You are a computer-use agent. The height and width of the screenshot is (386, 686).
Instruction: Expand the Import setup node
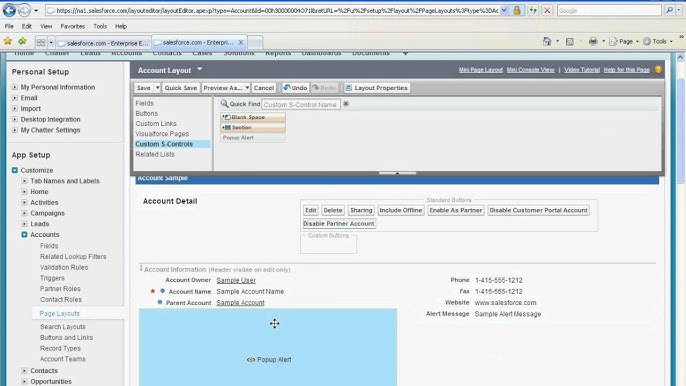point(15,108)
